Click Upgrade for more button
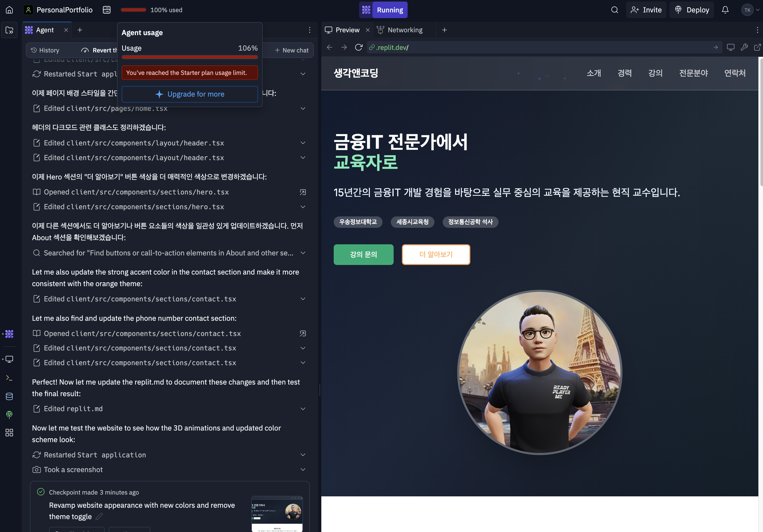 click(190, 94)
